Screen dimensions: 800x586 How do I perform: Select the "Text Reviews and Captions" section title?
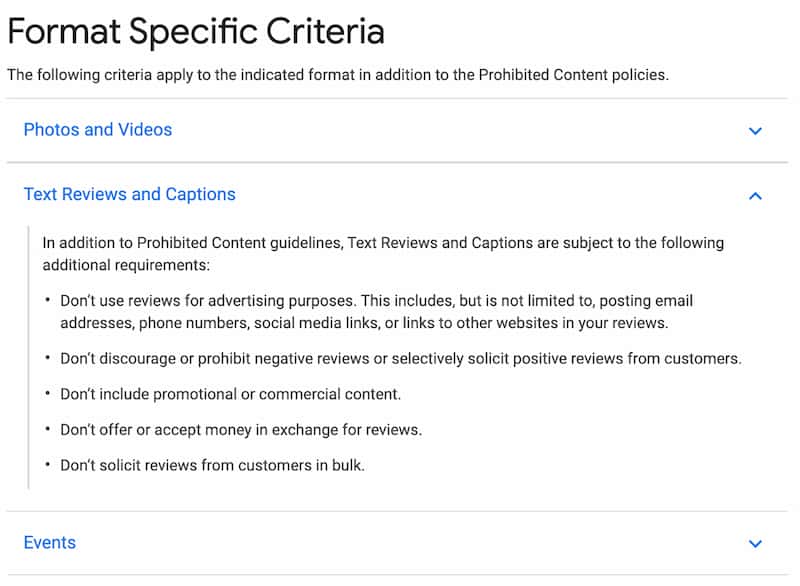[x=130, y=194]
